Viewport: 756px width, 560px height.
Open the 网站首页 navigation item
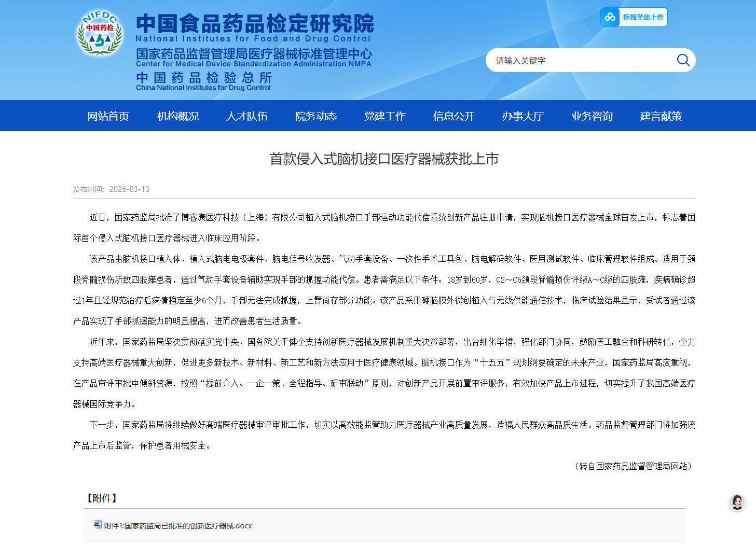click(x=108, y=116)
